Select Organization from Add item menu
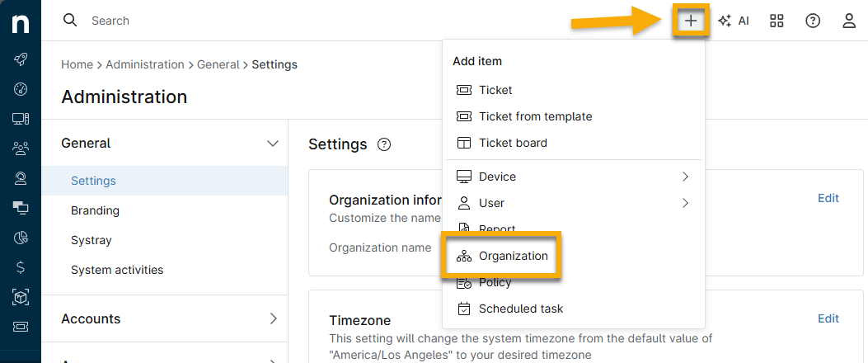Screen dimensions: 868x363 coord(513,256)
